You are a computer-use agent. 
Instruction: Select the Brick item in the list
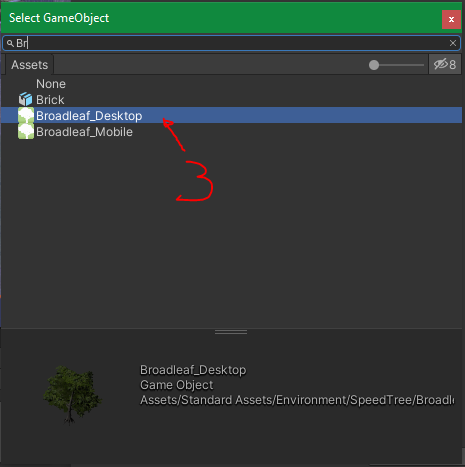click(231, 100)
